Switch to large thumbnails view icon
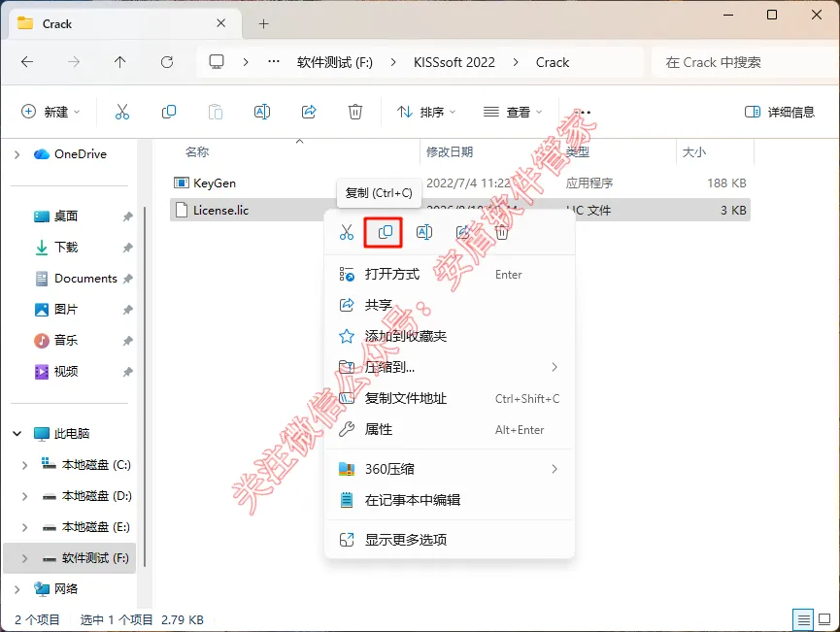 [x=825, y=620]
